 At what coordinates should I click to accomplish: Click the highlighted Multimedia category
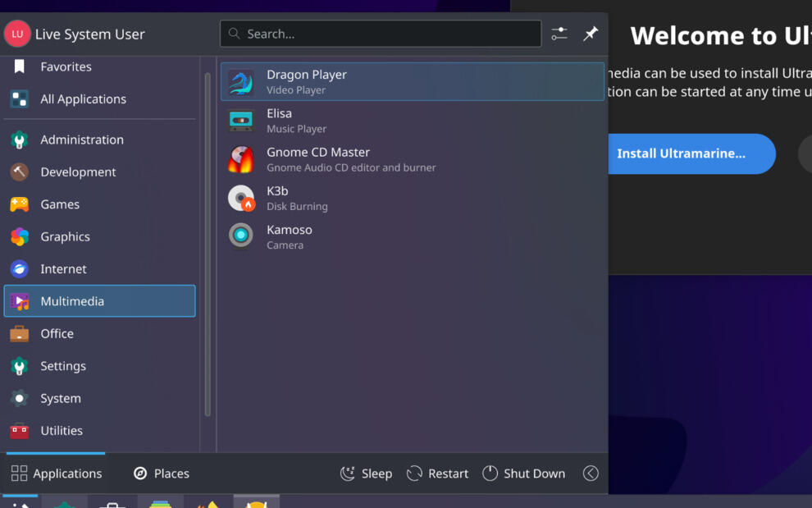pyautogui.click(x=99, y=301)
